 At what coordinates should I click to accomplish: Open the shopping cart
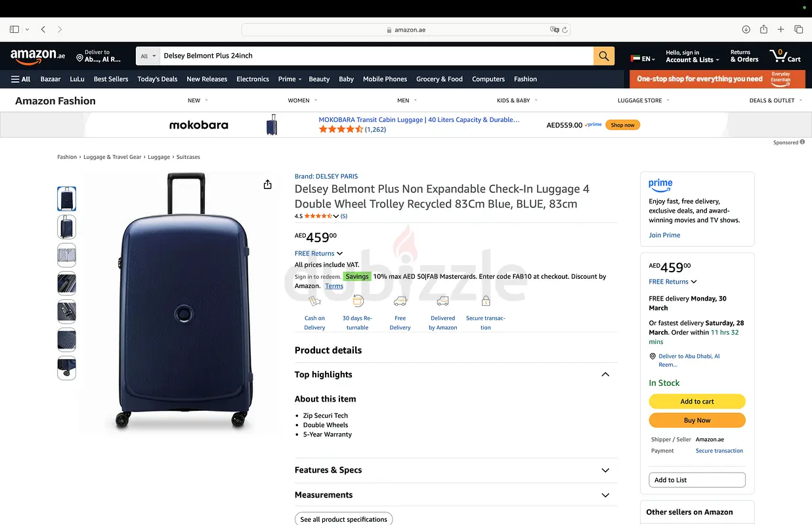[x=785, y=56]
